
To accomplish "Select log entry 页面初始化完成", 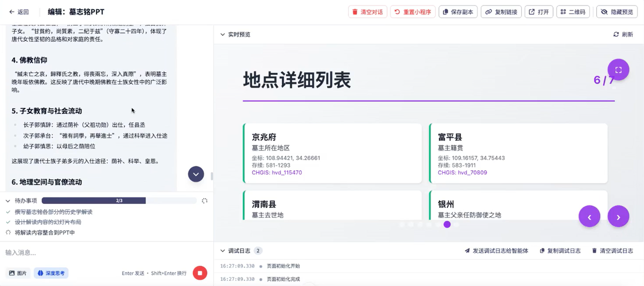I will coord(283,279).
